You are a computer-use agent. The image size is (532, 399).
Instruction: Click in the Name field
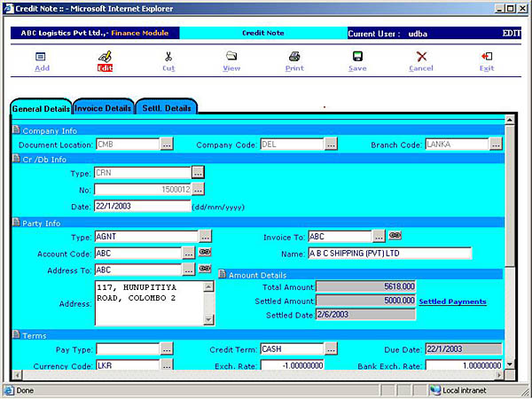point(388,254)
